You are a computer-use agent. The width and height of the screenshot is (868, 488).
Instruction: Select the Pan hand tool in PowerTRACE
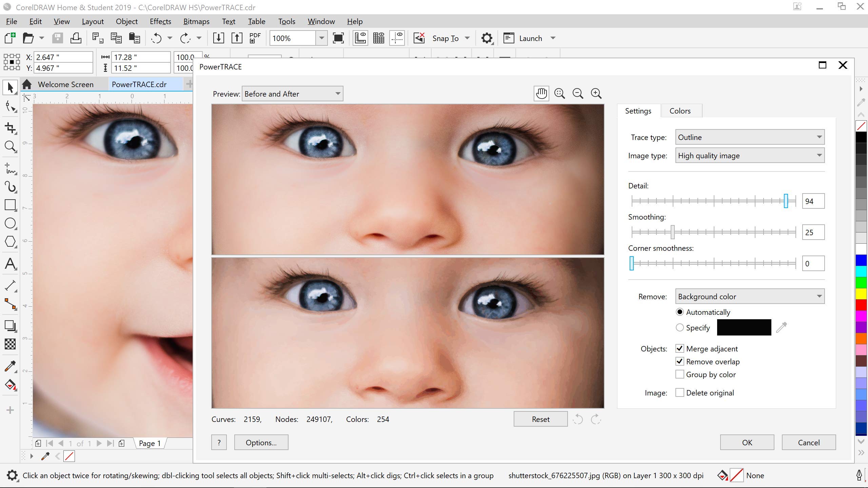pyautogui.click(x=541, y=94)
